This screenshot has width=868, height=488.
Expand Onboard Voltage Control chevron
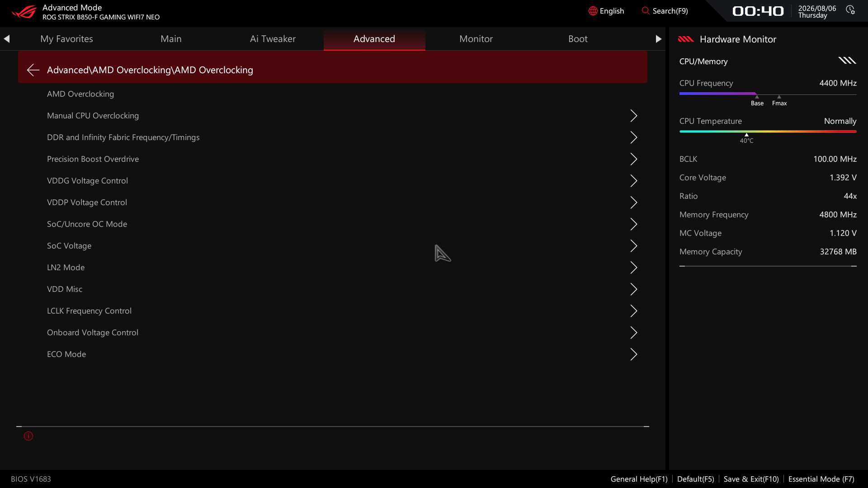[634, 333]
